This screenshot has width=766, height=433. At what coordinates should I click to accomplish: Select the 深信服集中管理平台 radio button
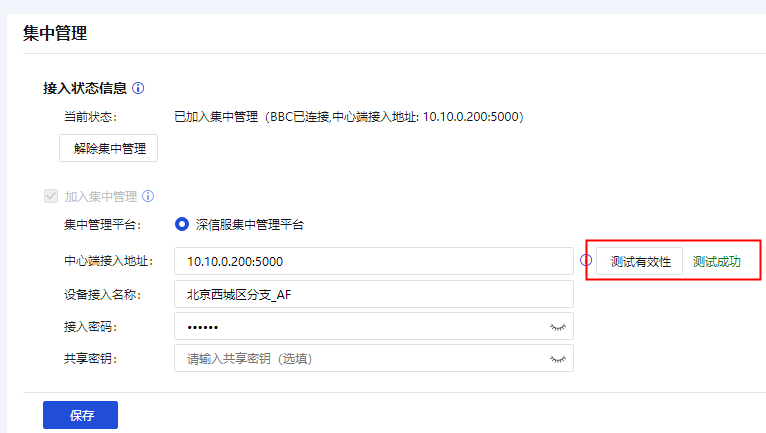pyautogui.click(x=182, y=224)
